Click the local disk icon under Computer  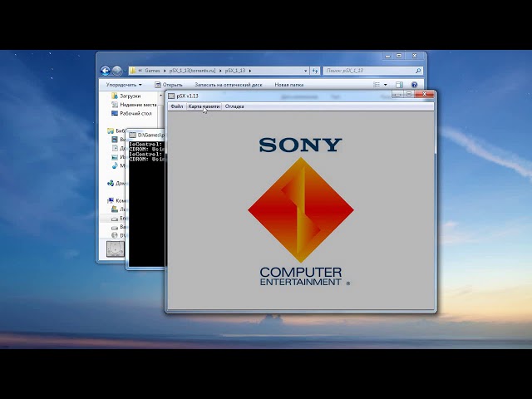pyautogui.click(x=115, y=209)
